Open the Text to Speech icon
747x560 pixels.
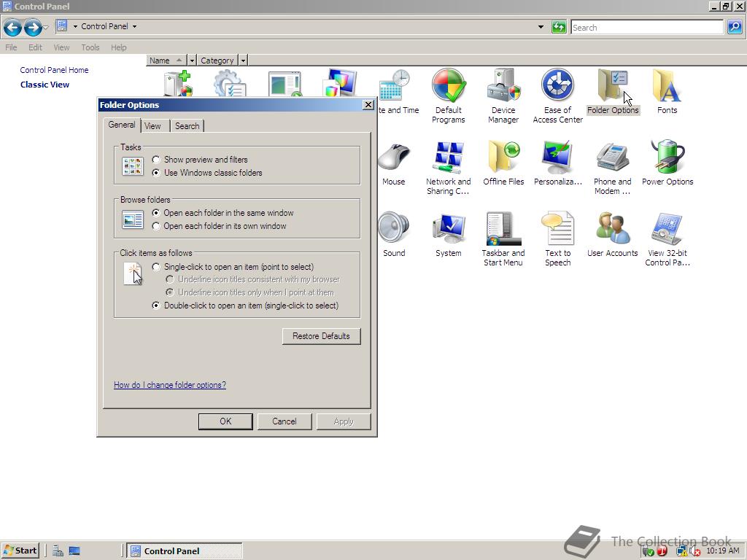557,239
